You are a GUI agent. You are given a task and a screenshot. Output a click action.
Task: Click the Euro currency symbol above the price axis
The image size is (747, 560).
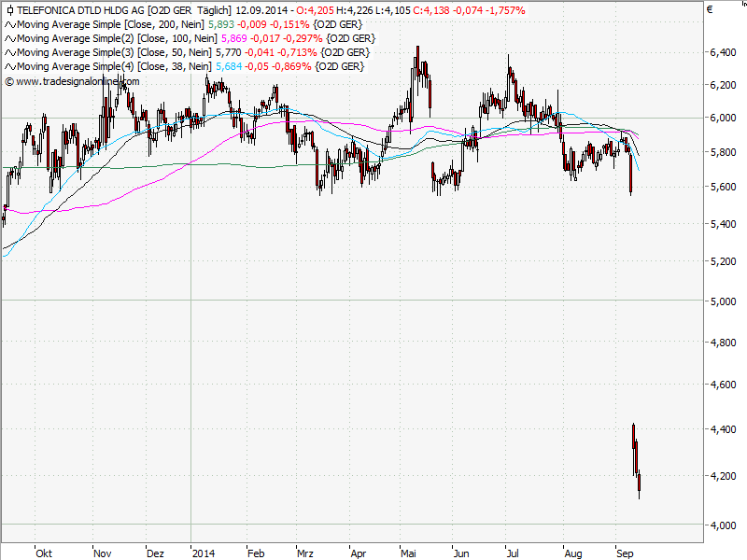point(712,11)
